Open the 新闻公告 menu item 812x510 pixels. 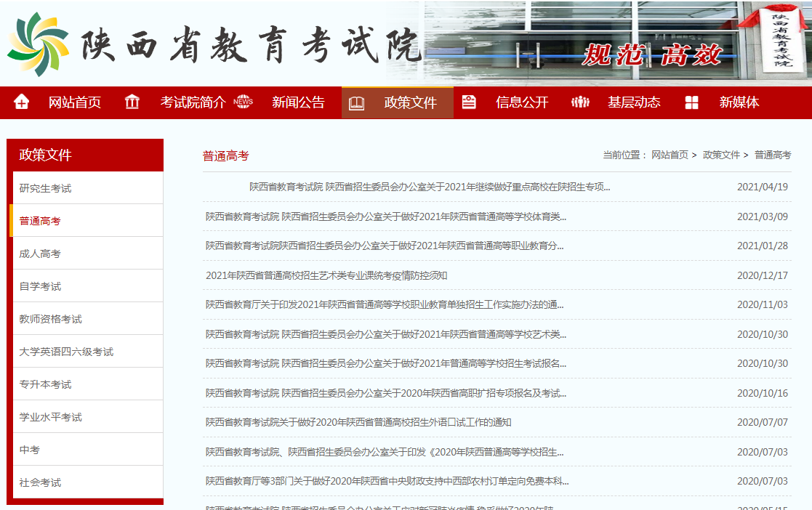click(298, 102)
